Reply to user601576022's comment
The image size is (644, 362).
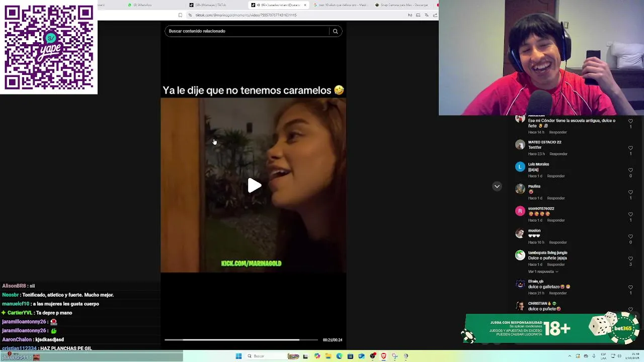[x=556, y=220]
